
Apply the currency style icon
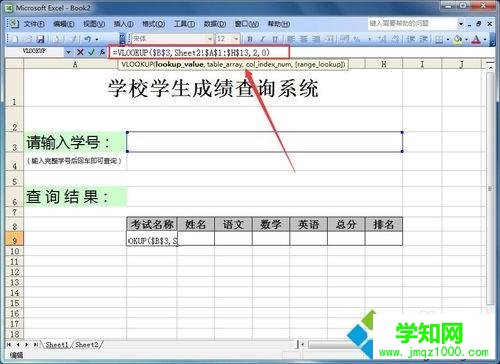click(344, 39)
